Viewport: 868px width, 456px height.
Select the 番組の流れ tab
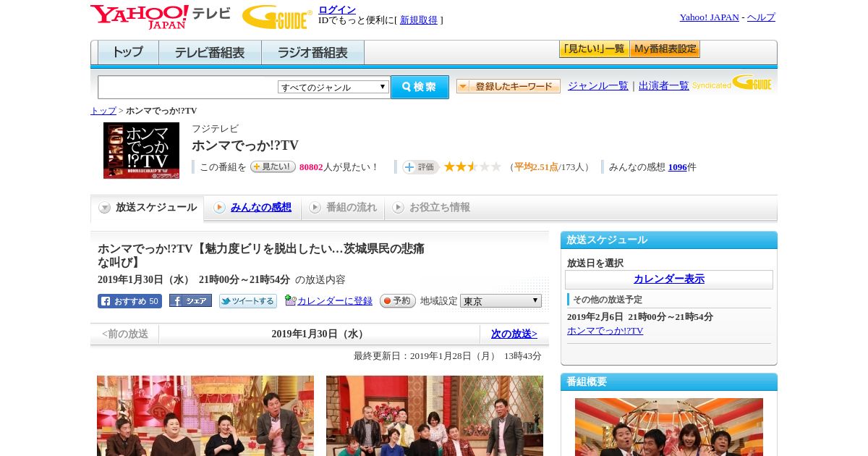pos(343,208)
